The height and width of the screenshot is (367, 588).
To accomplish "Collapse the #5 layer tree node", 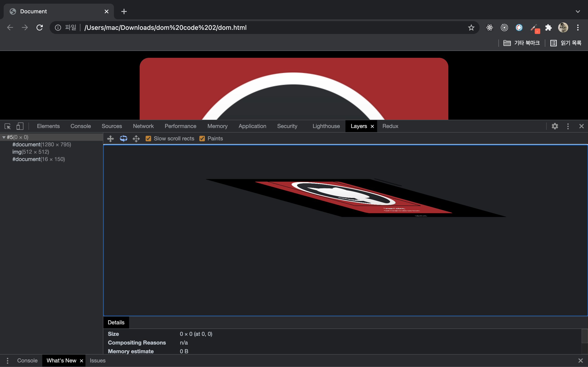I will tap(4, 137).
